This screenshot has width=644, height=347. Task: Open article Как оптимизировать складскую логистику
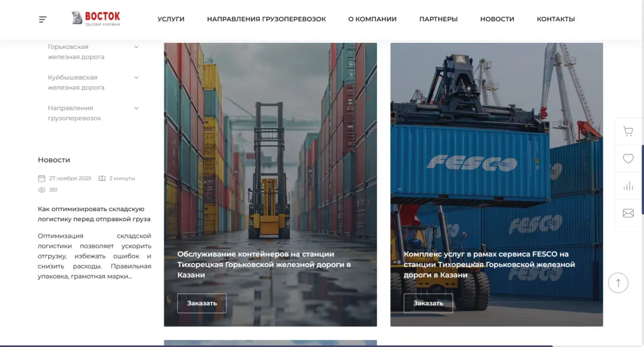click(x=94, y=214)
